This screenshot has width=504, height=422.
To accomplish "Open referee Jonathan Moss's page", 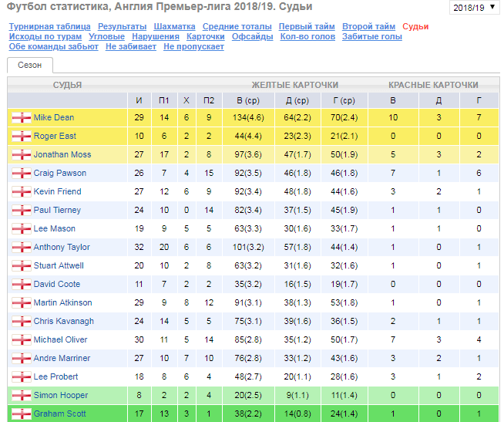I will coord(62,154).
